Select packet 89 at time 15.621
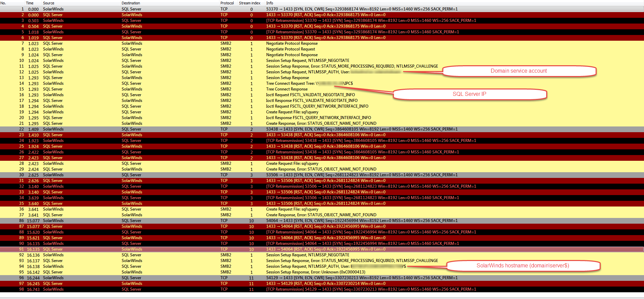Image resolution: width=644 pixels, height=299 pixels. pyautogui.click(x=322, y=238)
